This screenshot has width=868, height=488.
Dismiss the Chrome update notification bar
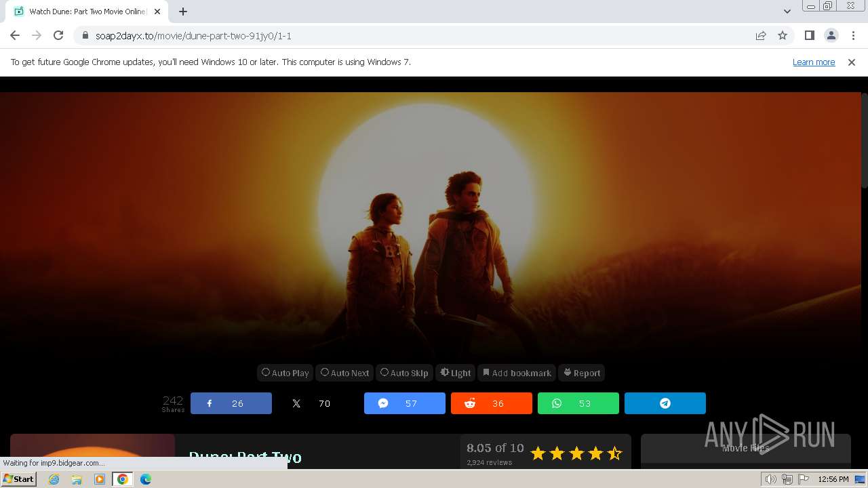click(852, 62)
